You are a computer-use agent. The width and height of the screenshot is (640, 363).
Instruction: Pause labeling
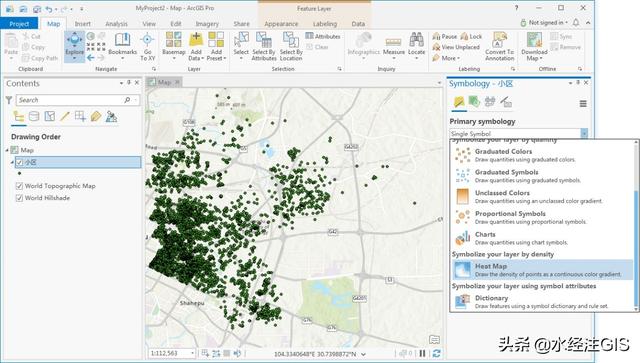(445, 36)
